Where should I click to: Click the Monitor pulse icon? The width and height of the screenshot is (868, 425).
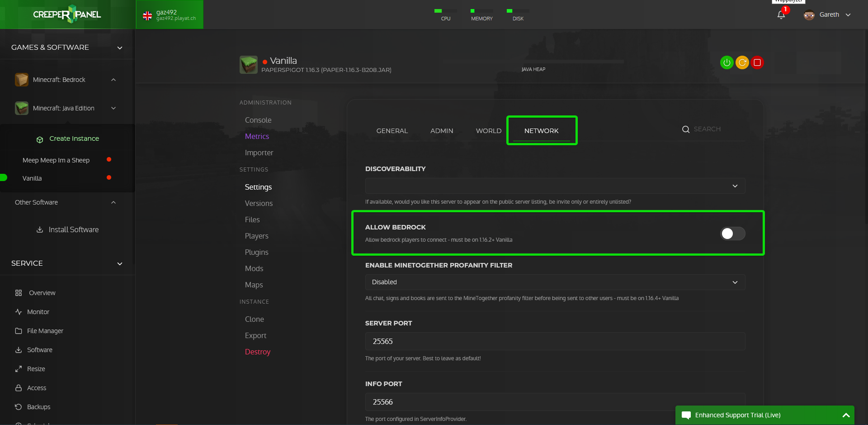pos(19,312)
